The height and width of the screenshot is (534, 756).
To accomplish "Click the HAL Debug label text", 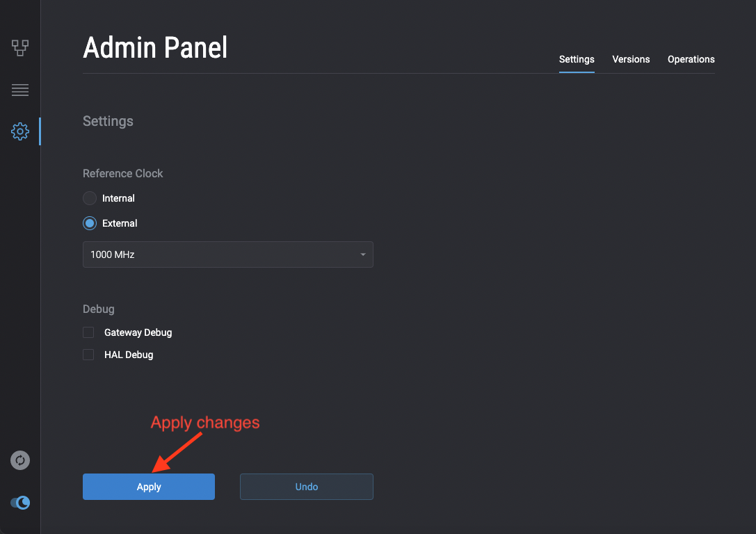I will 129,355.
